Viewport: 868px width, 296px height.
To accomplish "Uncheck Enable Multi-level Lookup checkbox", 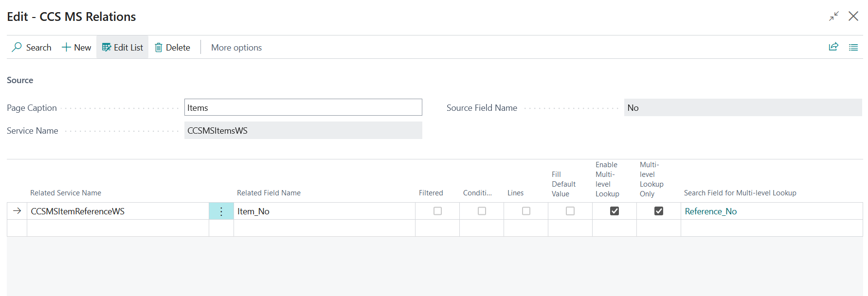I will coord(615,211).
